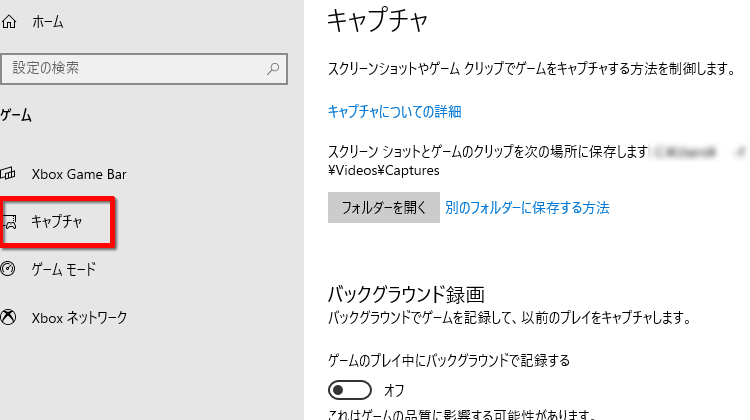Click the キャプチャ page title
The image size is (750, 420).
point(377,21)
